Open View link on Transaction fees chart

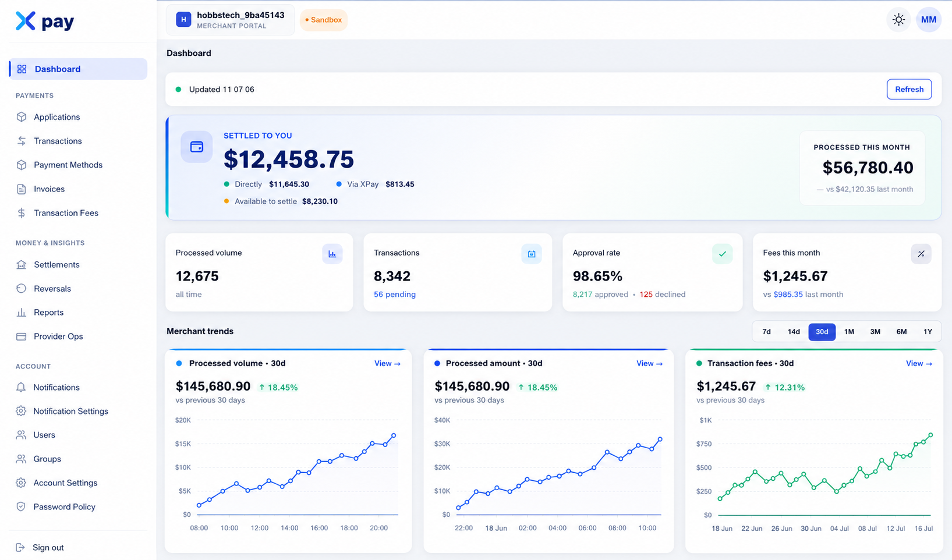coord(919,363)
